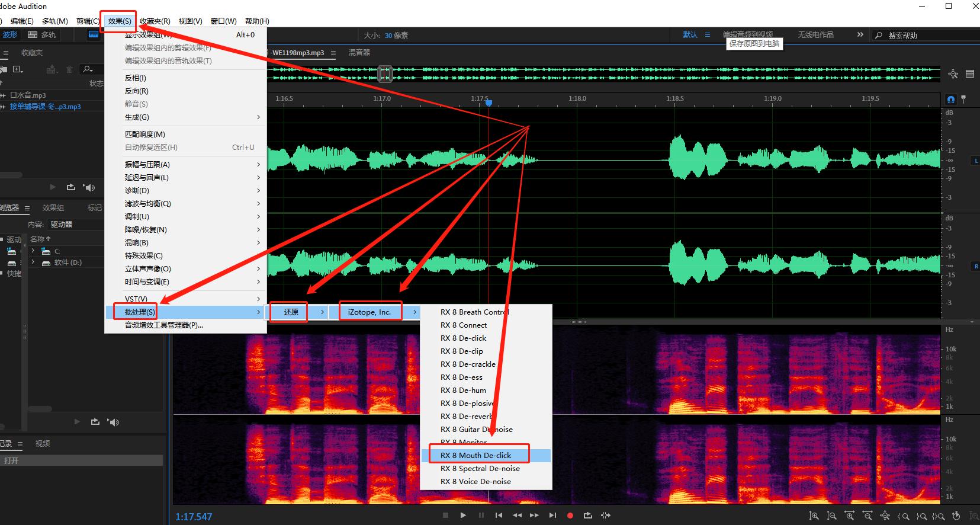This screenshot has height=525, width=980.
Task: Open the 收藏夹(R) menu in menu bar
Action: coord(155,21)
